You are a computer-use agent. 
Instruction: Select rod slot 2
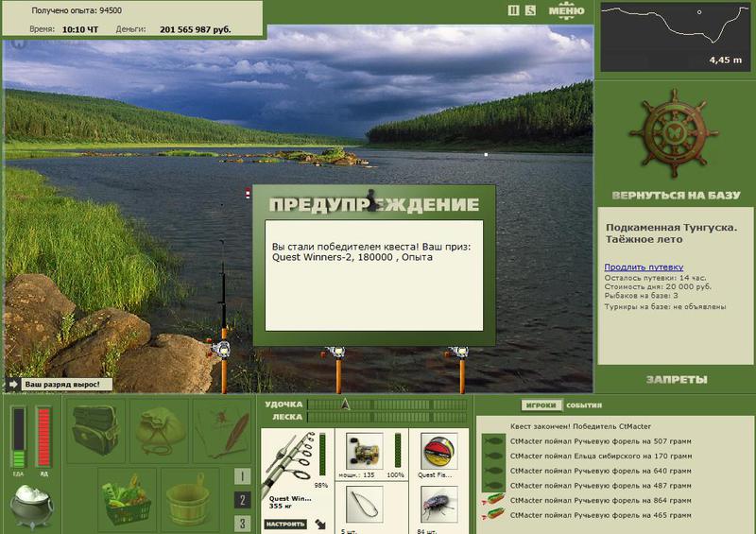coord(242,500)
